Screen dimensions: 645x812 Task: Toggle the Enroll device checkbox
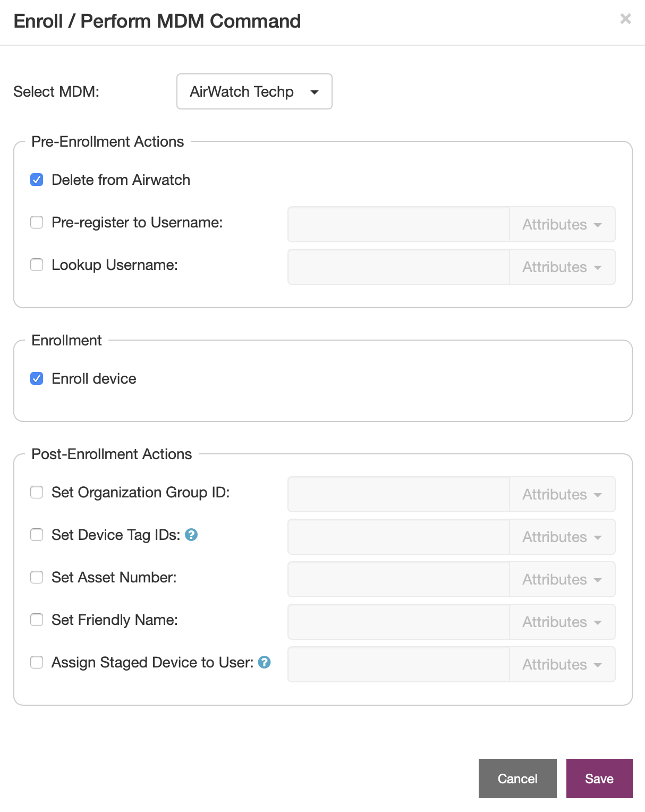(x=37, y=378)
